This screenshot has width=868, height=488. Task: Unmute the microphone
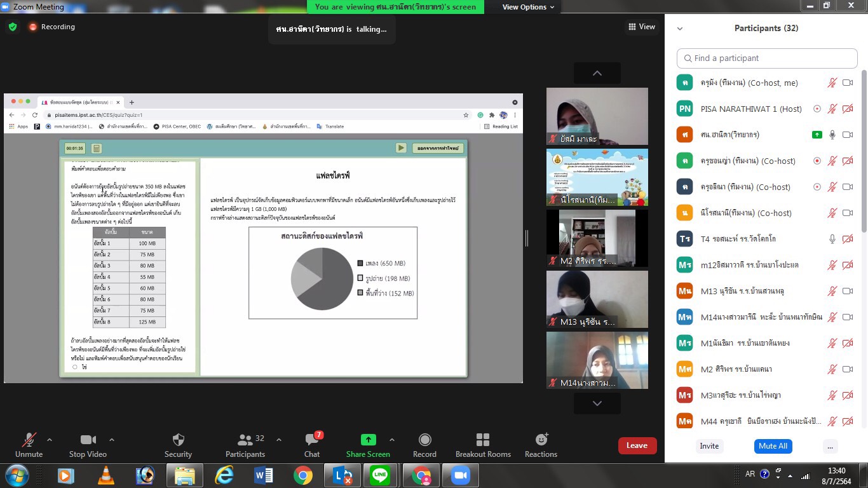pyautogui.click(x=29, y=440)
